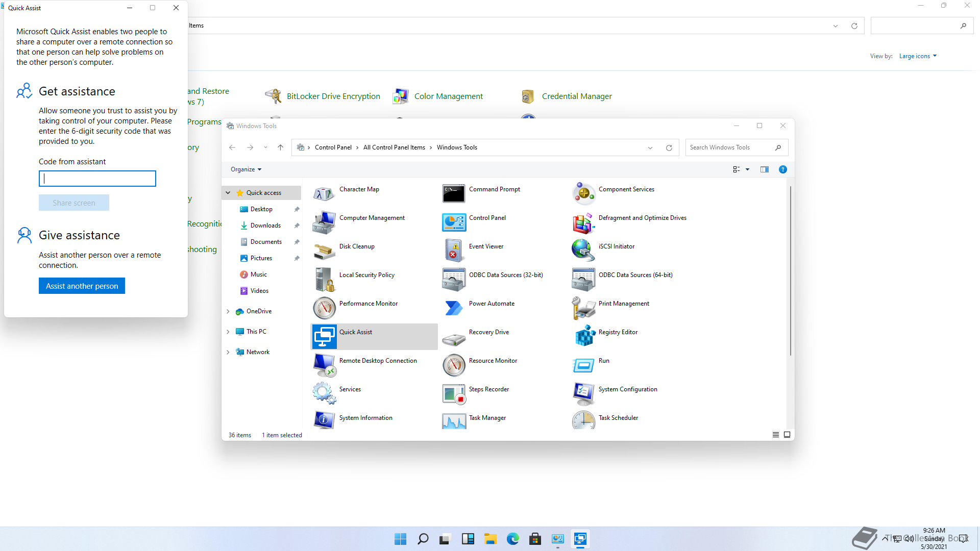Open Defragment and Optimize Drives icon

click(583, 222)
